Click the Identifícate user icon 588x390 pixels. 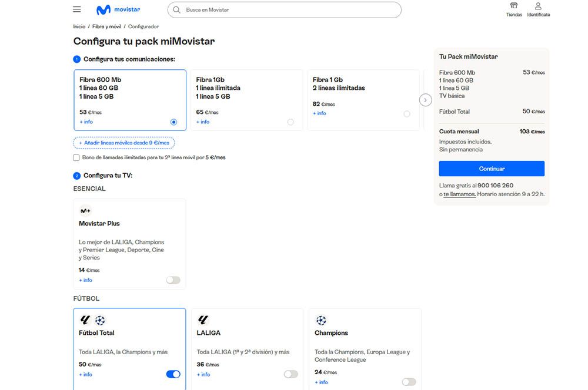tap(538, 6)
